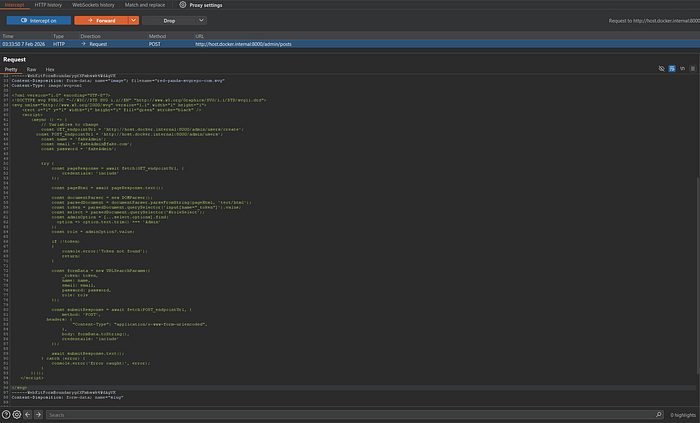This screenshot has height=423, width=700.
Task: Click the Request direction cell
Action: tap(94, 44)
